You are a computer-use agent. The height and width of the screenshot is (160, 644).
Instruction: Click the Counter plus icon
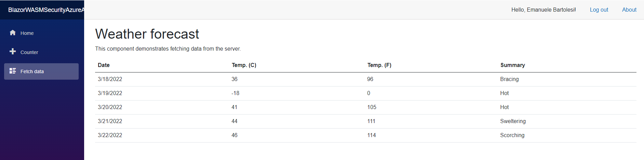click(13, 52)
